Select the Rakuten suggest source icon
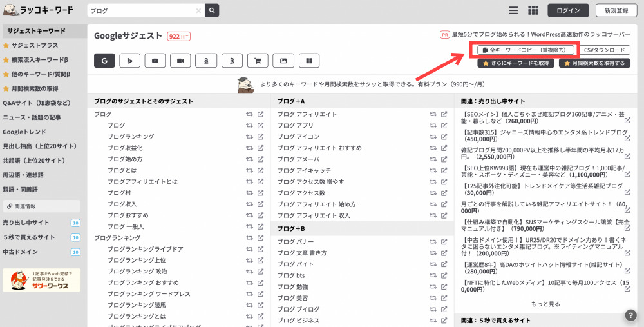Viewport: 644px width, 327px height. [232, 61]
